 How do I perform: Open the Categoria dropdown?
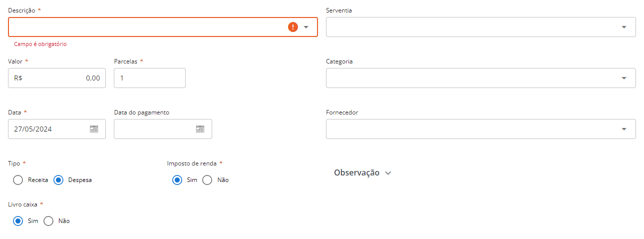coord(481,78)
